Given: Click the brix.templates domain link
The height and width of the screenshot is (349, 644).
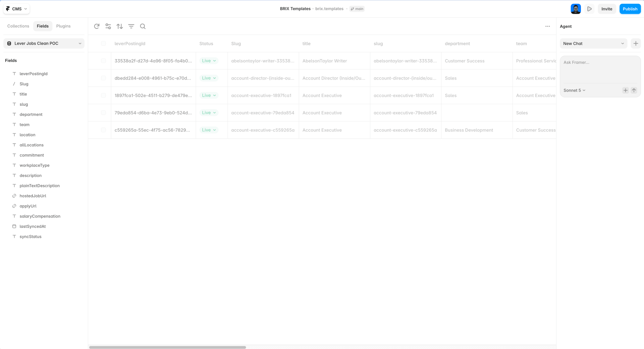Looking at the screenshot, I should coord(329,9).
